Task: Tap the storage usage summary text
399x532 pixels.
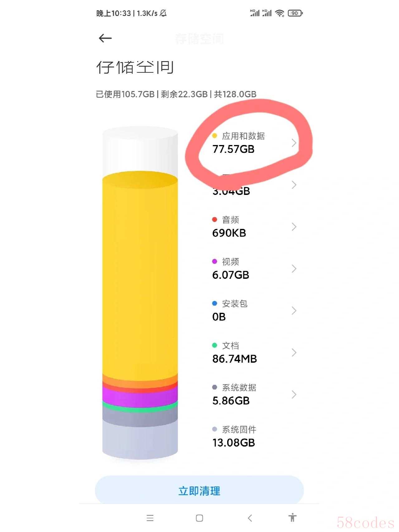Action: [176, 94]
